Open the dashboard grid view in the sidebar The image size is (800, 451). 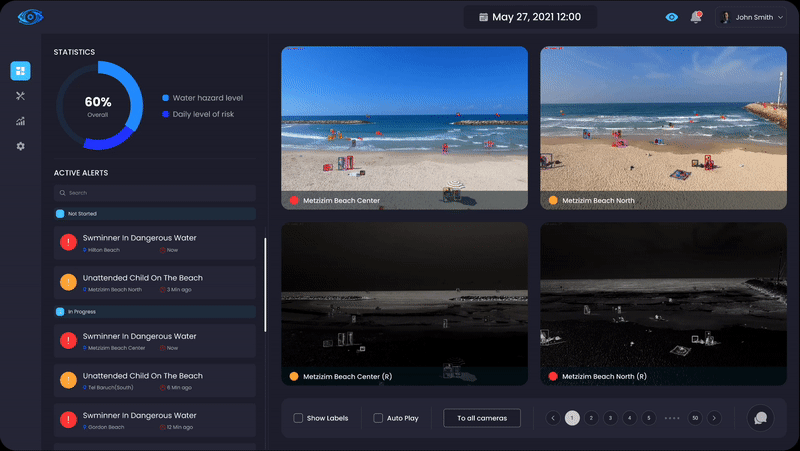(x=20, y=71)
